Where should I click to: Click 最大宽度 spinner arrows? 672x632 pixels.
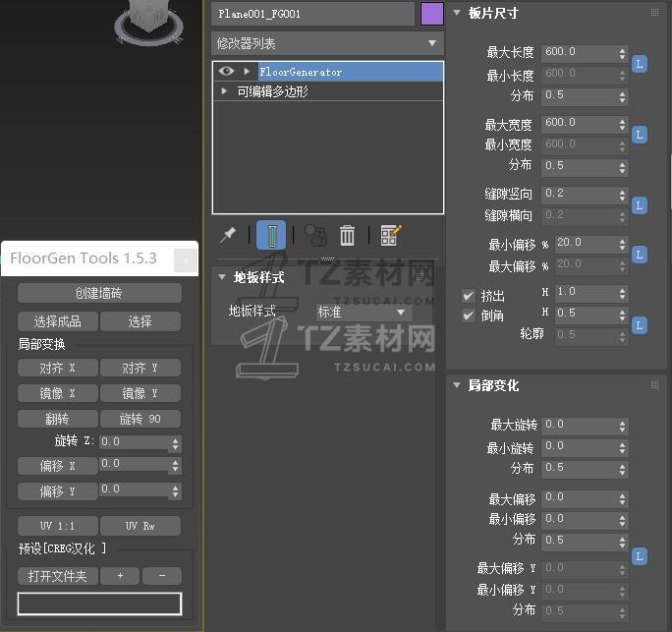622,125
